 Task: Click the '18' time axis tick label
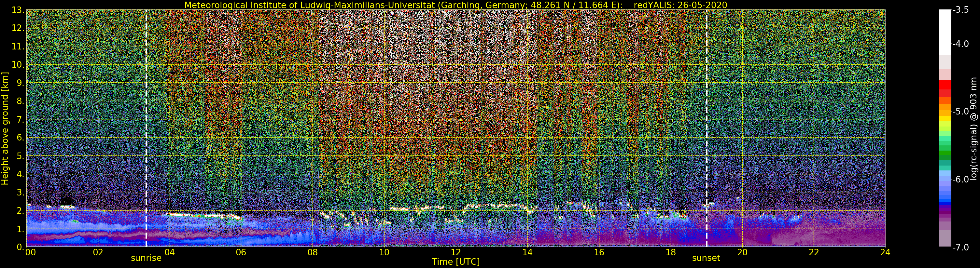click(x=670, y=252)
